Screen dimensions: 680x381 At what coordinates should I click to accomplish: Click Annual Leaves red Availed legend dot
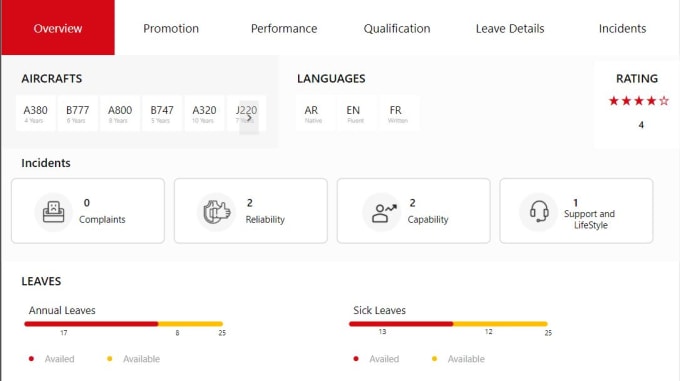point(31,358)
